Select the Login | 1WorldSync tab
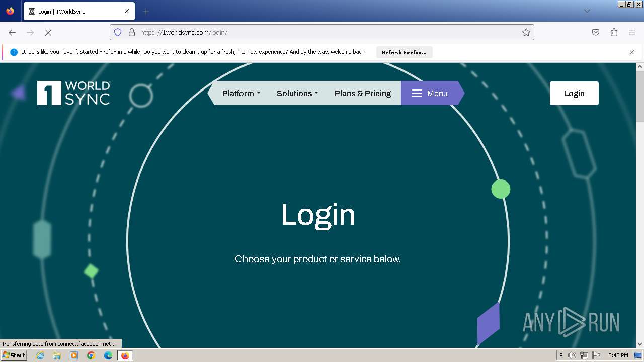Image resolution: width=644 pixels, height=362 pixels. 79,11
